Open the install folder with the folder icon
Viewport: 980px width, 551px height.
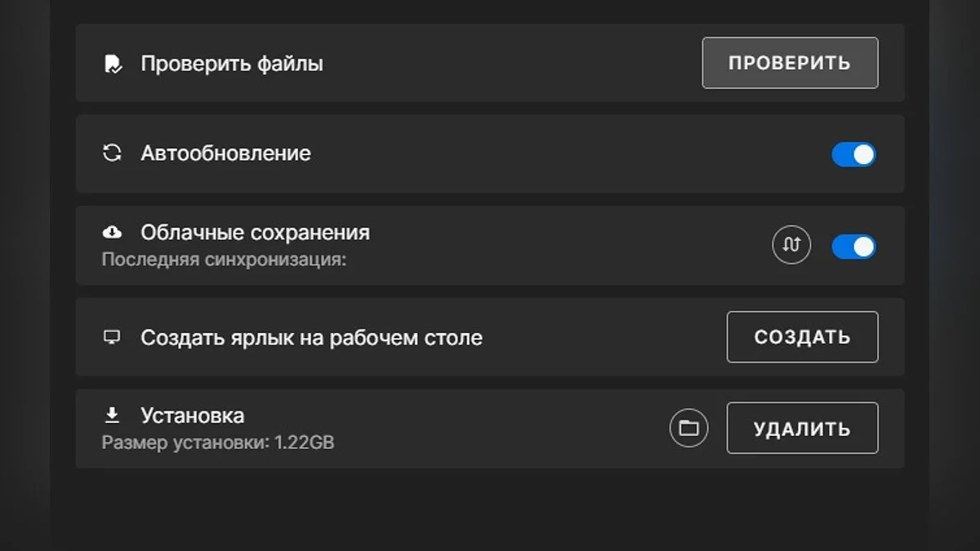pyautogui.click(x=688, y=428)
